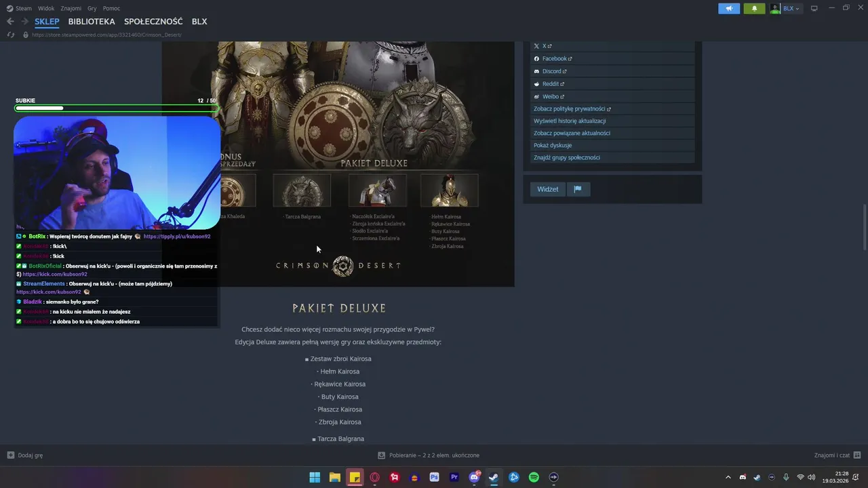Switch to the BIBLIOTEKA tab
Image resolution: width=868 pixels, height=488 pixels.
click(92, 22)
